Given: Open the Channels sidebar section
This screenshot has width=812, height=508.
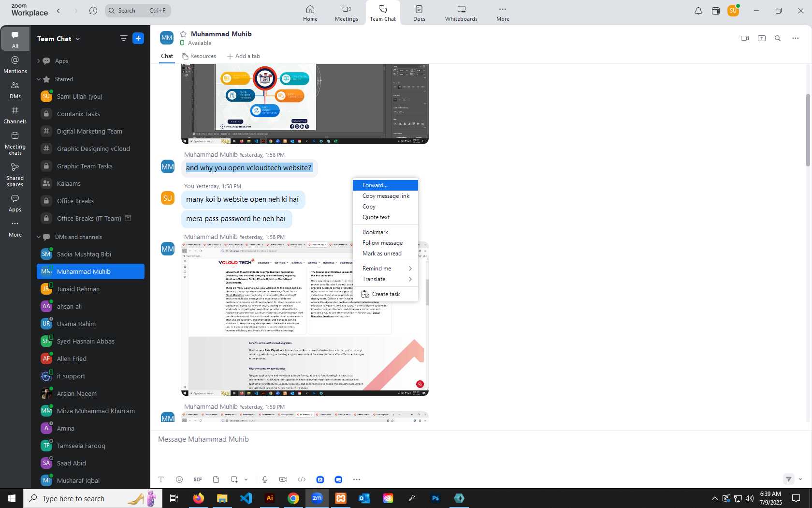Looking at the screenshot, I should pos(15,115).
